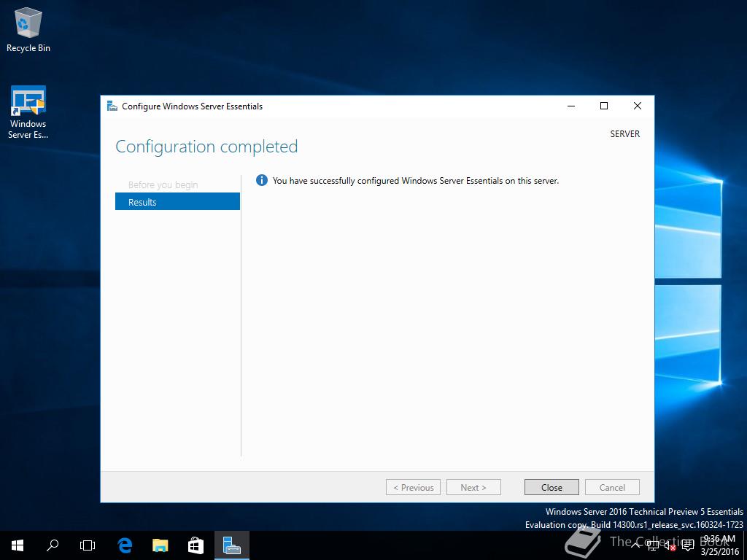This screenshot has height=560, width=747.
Task: Open the network tray icon
Action: 653,545
